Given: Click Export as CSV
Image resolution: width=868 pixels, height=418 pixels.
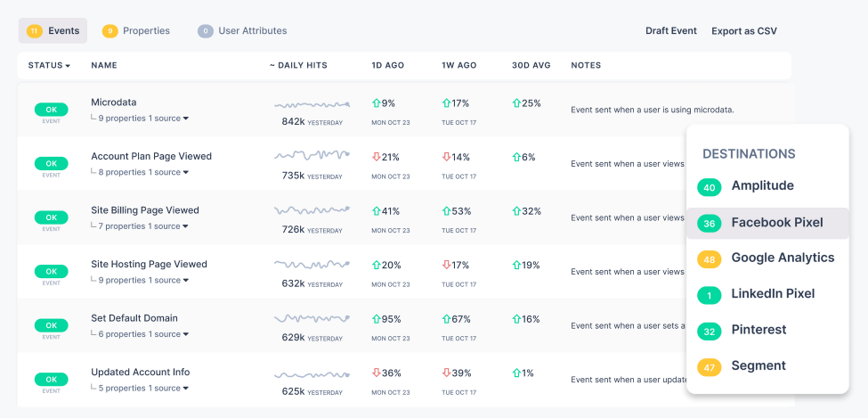Looking at the screenshot, I should pos(744,31).
